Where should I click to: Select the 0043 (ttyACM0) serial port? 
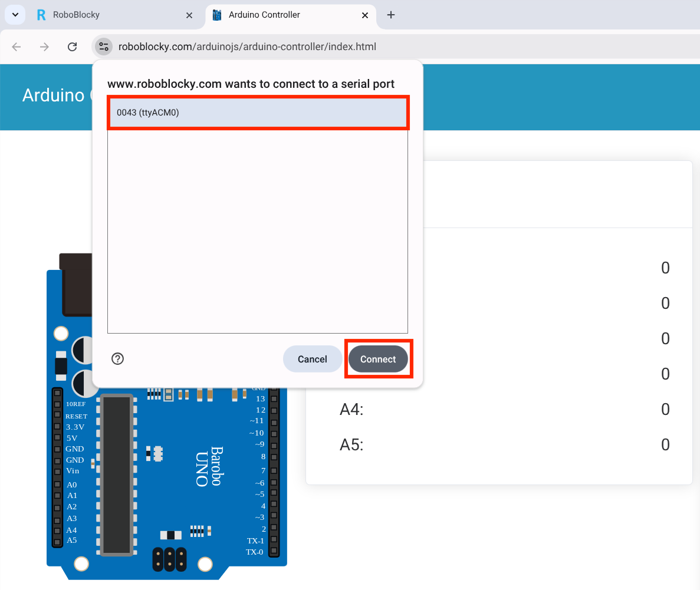click(x=258, y=113)
